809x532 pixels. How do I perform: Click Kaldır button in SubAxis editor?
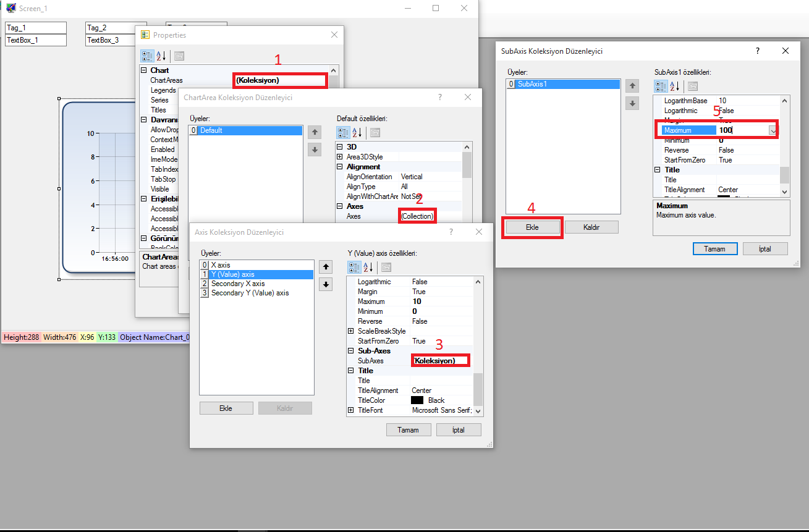[x=591, y=227]
